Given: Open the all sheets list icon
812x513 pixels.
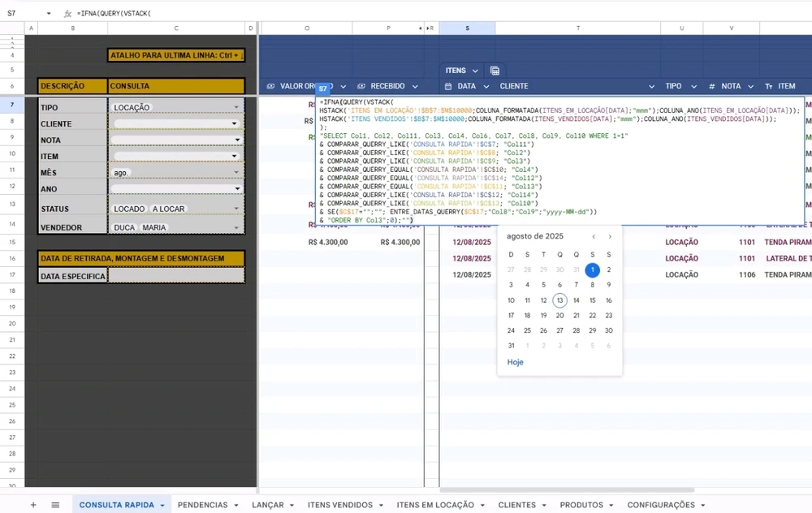Looking at the screenshot, I should (55, 505).
